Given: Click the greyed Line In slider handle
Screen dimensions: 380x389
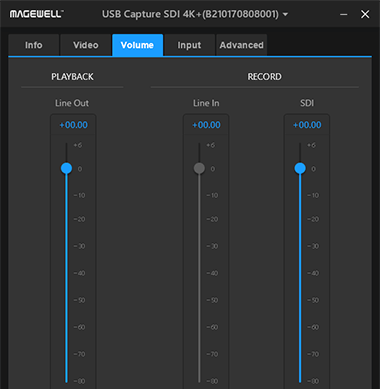Looking at the screenshot, I should (199, 168).
